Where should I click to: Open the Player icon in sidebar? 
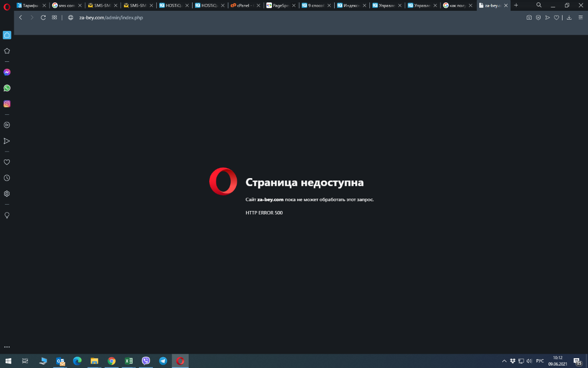7,125
